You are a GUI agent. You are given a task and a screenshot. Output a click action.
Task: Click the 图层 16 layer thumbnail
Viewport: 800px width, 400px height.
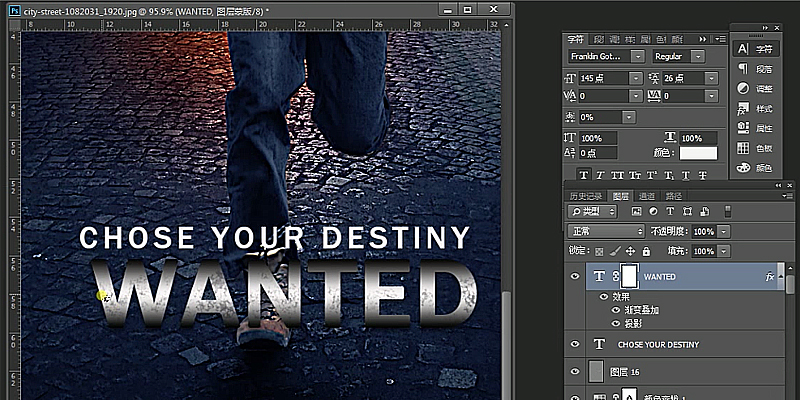[x=596, y=371]
